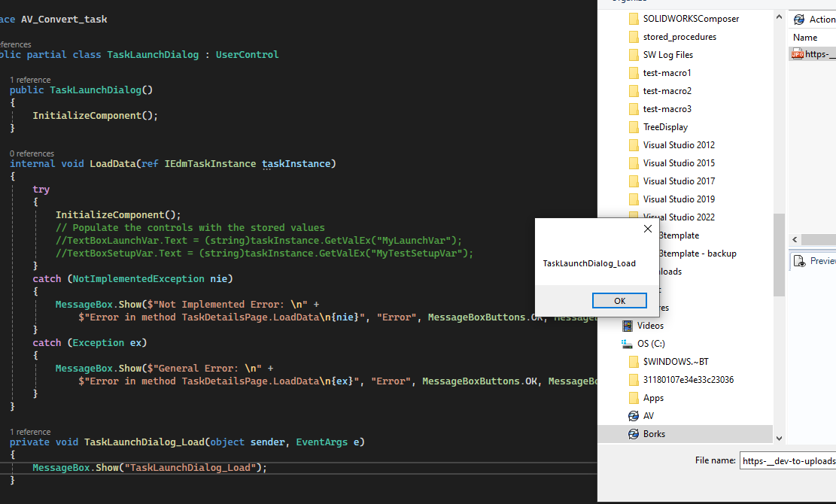Click OK in the message box
The height and width of the screenshot is (504, 836).
point(619,301)
